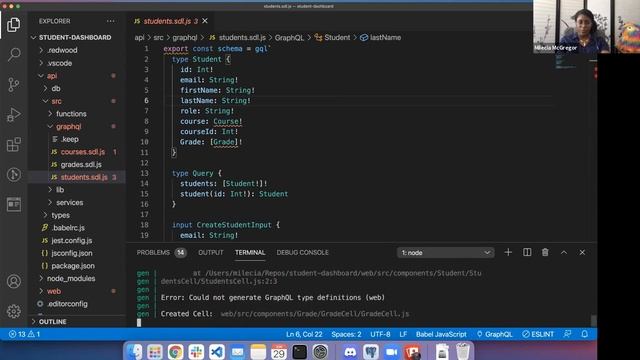Open Chrome from the Dock
Image resolution: width=640 pixels, height=360 pixels.
(175, 352)
